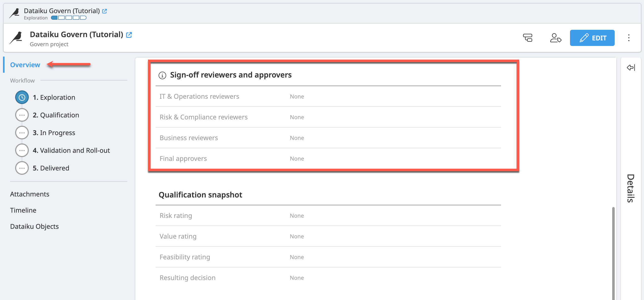
Task: Open the three-dot more options menu
Action: tap(629, 38)
